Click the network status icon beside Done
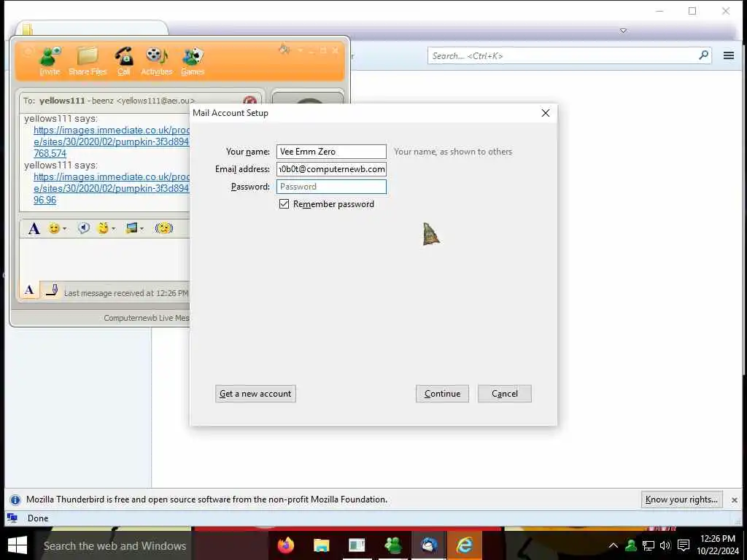This screenshot has height=560, width=747. pos(12,518)
